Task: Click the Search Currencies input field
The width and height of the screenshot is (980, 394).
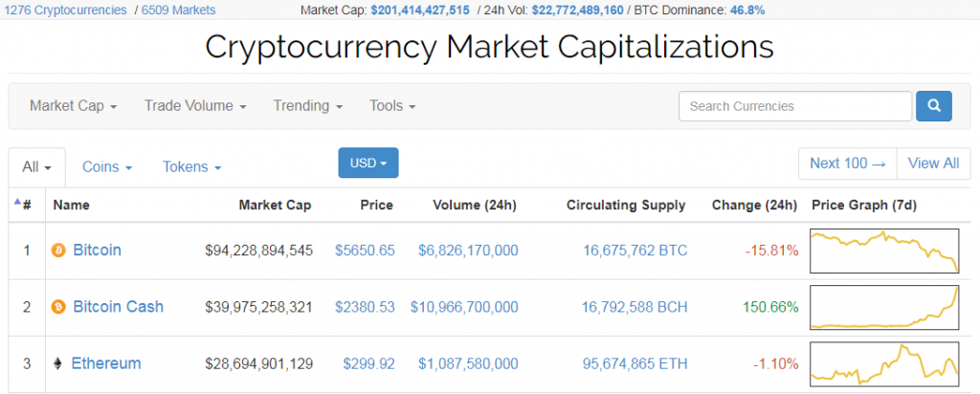Action: click(x=794, y=106)
